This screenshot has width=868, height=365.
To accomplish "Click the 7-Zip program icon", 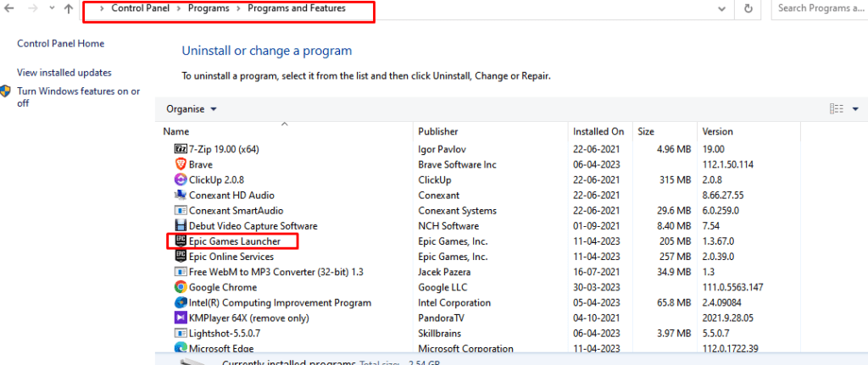I will pyautogui.click(x=181, y=149).
